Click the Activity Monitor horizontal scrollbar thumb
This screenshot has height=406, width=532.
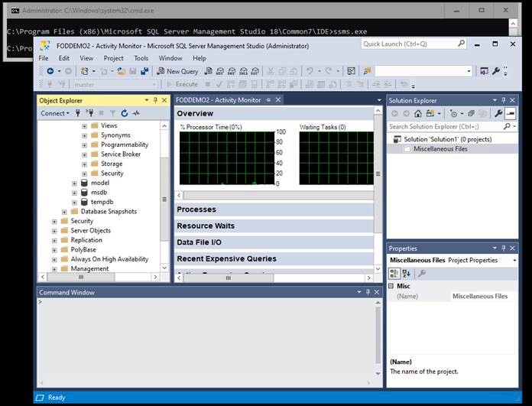(x=229, y=278)
